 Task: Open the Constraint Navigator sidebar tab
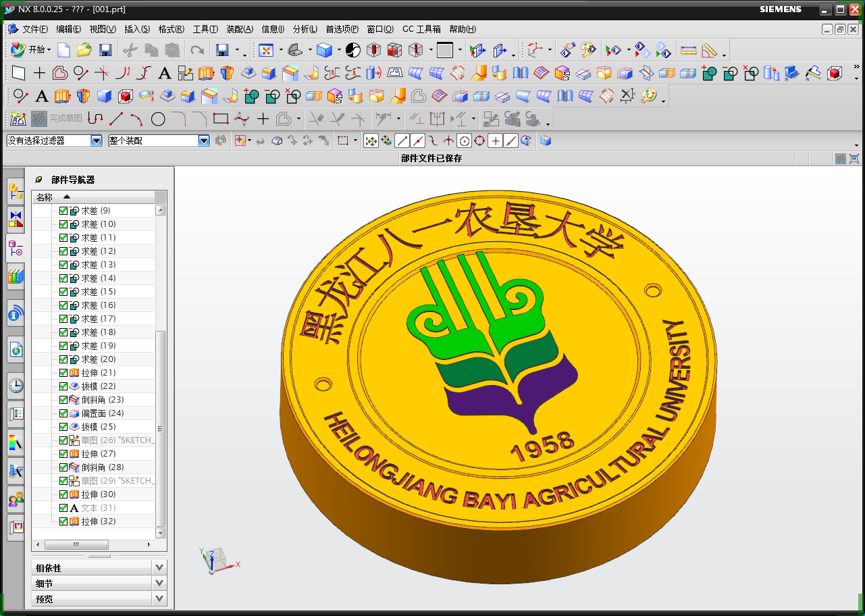coord(16,220)
